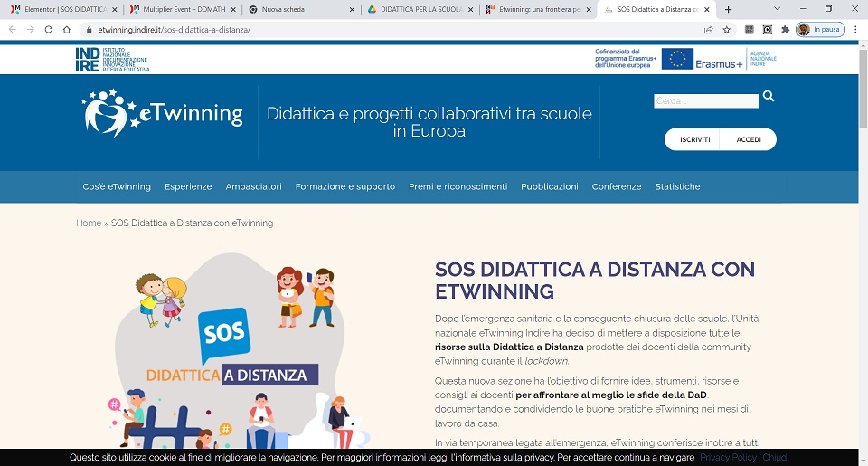Open Chrome three-dot menu

[855, 30]
